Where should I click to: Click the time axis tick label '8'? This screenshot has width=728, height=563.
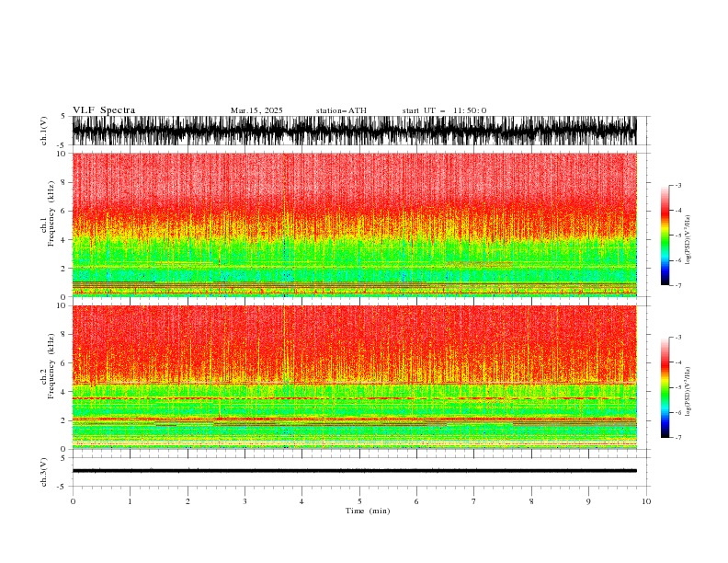531,501
